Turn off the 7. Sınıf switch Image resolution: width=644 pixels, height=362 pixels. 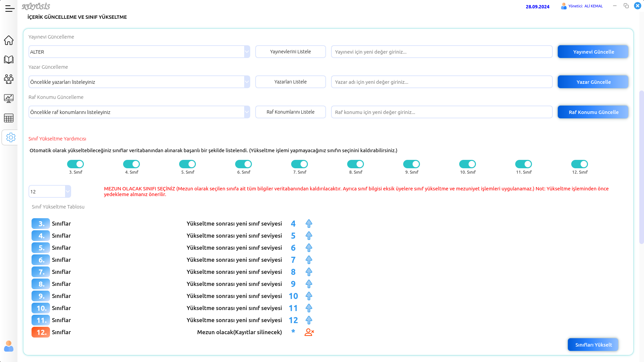point(299,164)
